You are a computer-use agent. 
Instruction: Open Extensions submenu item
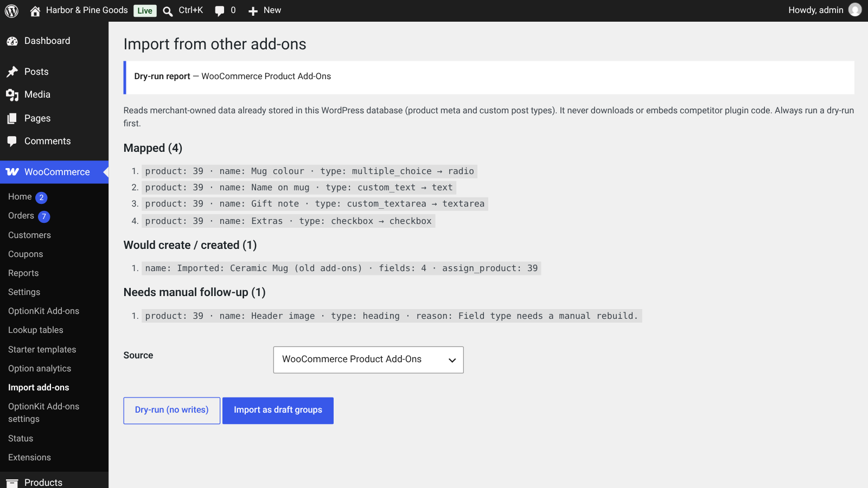[x=29, y=458]
